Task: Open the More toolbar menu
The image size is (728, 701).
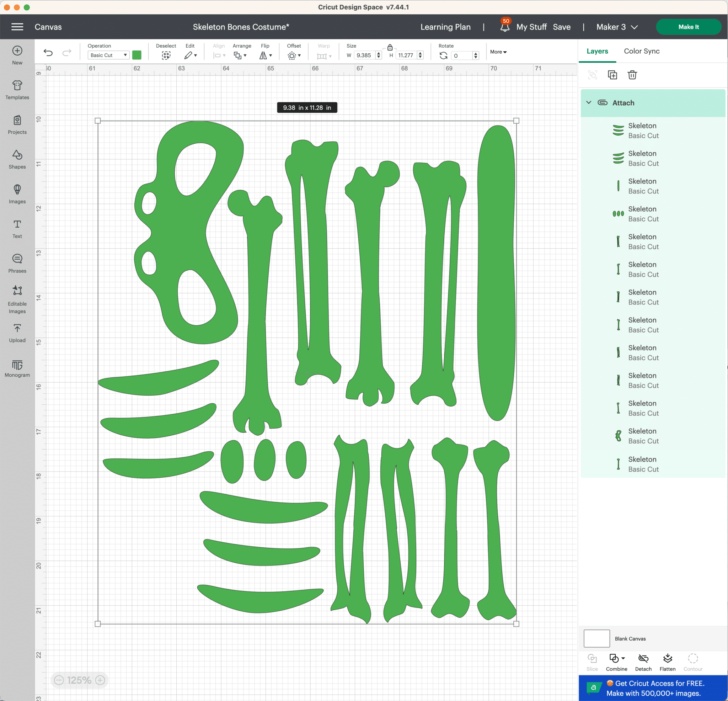Action: point(498,52)
